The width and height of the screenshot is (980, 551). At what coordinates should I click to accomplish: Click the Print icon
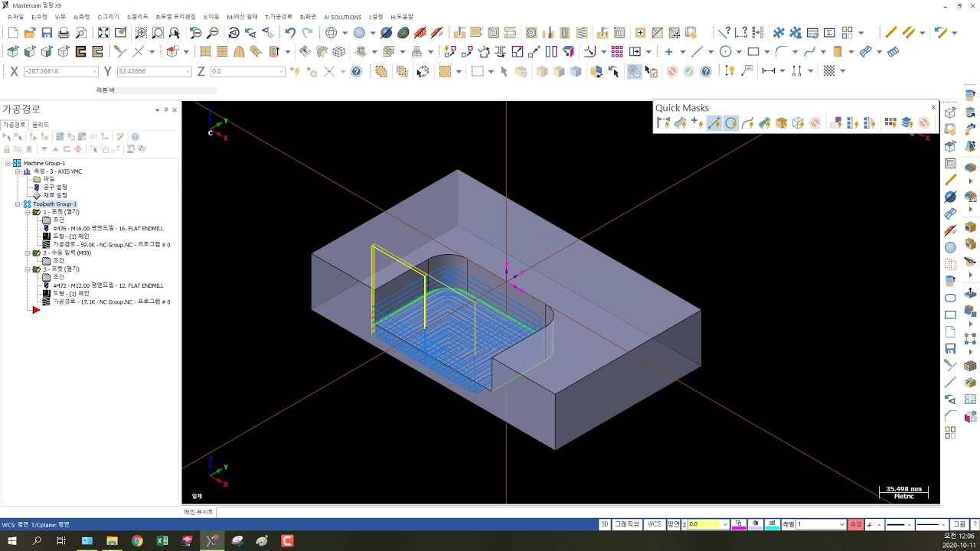tap(64, 33)
